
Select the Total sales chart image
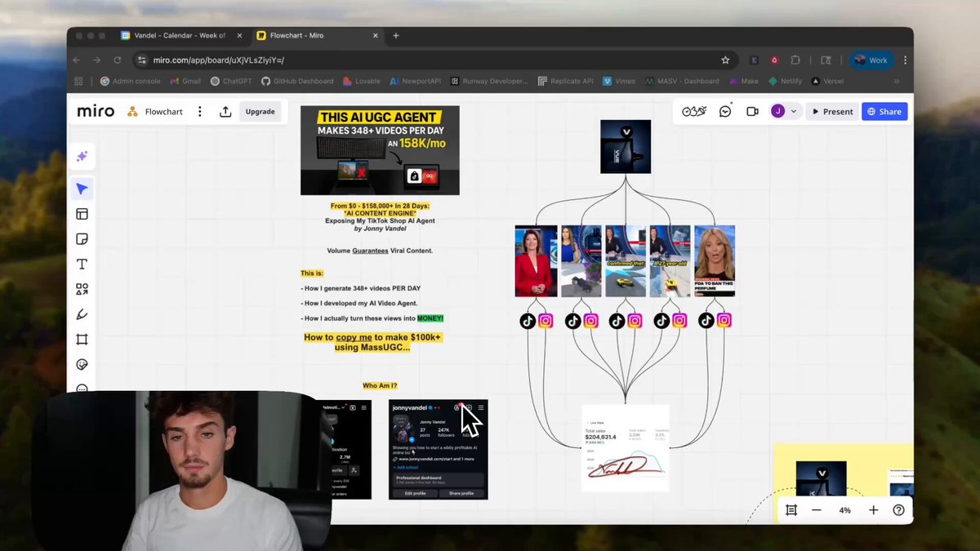coord(626,448)
